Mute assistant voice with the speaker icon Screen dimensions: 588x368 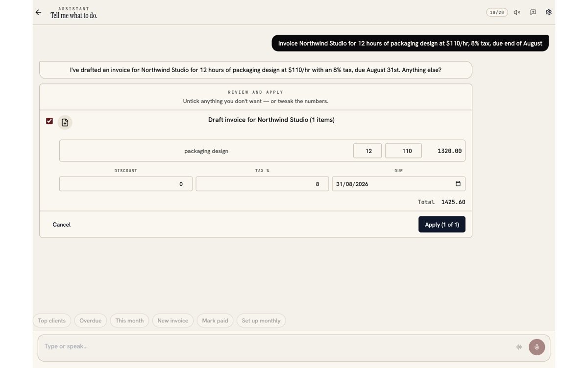tap(517, 12)
